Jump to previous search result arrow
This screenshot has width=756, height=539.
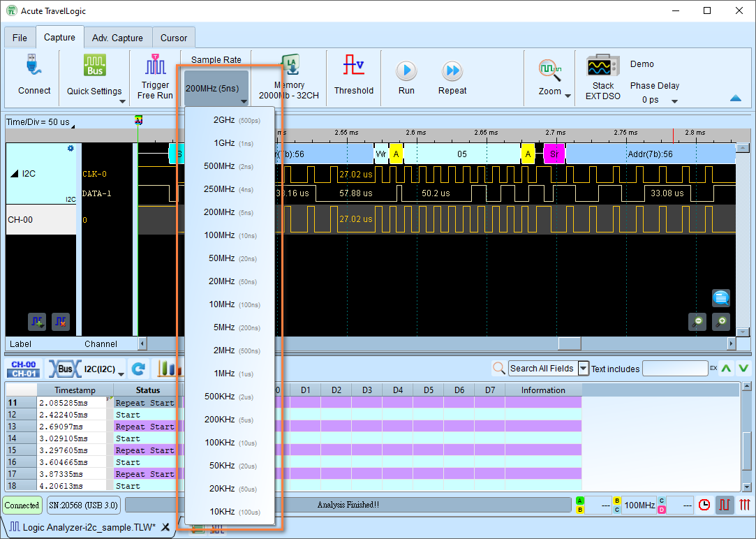tap(726, 369)
